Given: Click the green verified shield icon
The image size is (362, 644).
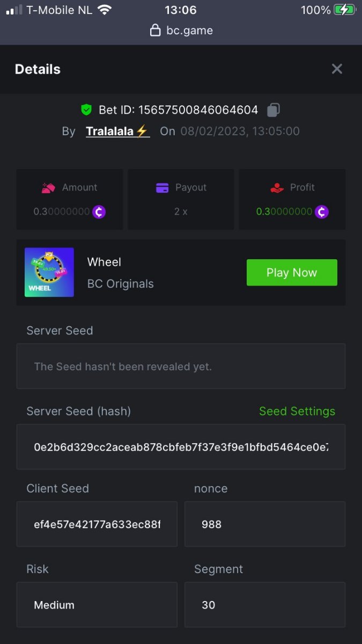Looking at the screenshot, I should tap(86, 110).
